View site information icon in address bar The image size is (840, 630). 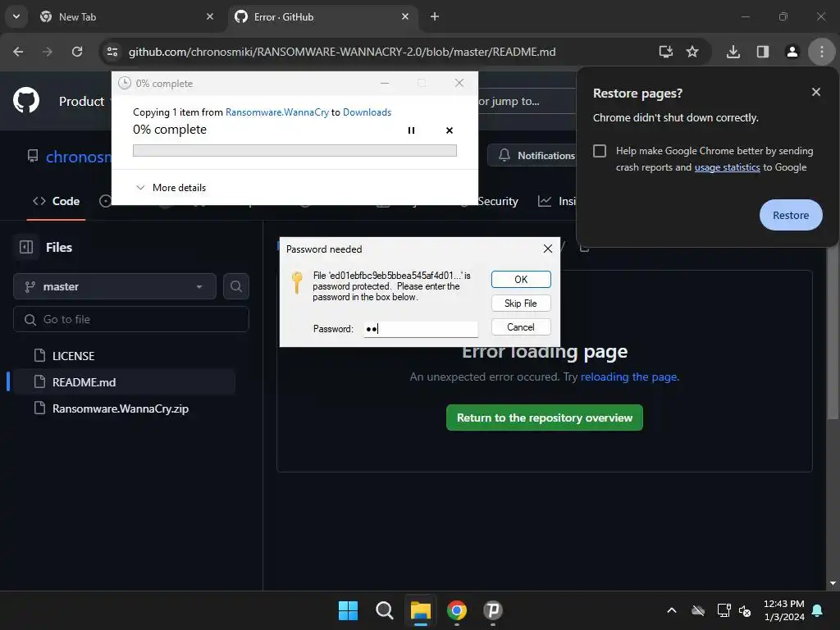tap(112, 52)
